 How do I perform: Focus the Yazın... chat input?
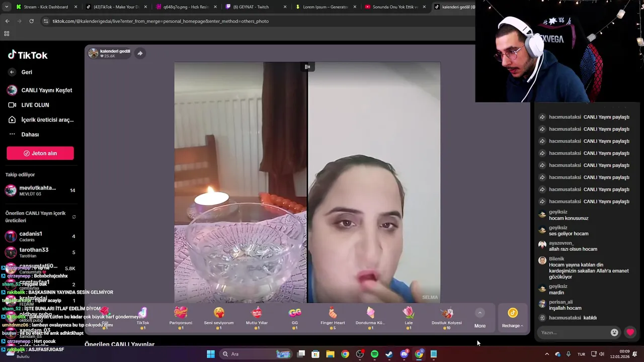(573, 332)
